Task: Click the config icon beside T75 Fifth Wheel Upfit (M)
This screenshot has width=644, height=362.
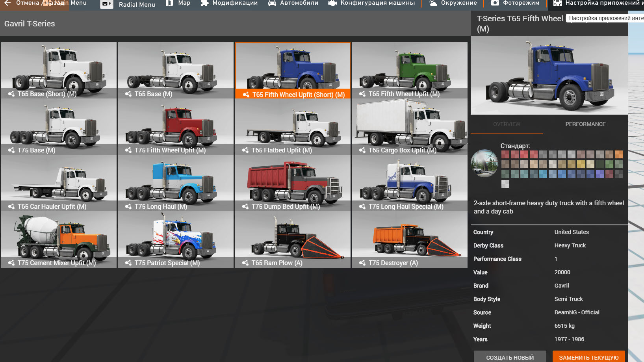Action: (x=128, y=150)
